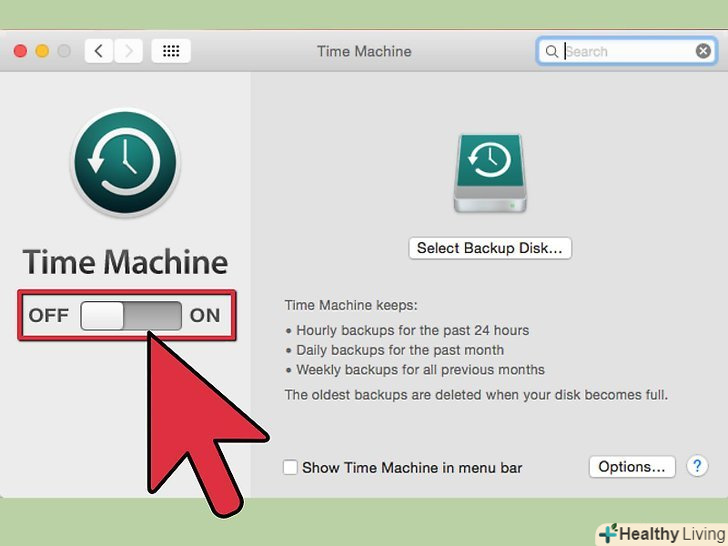The height and width of the screenshot is (546, 728).
Task: Click the back navigation arrow
Action: [98, 51]
